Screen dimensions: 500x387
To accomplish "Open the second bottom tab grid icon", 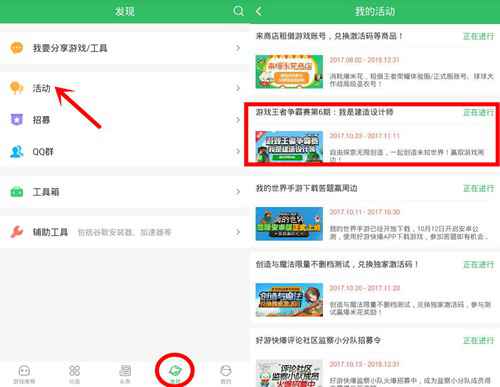I will [x=74, y=374].
